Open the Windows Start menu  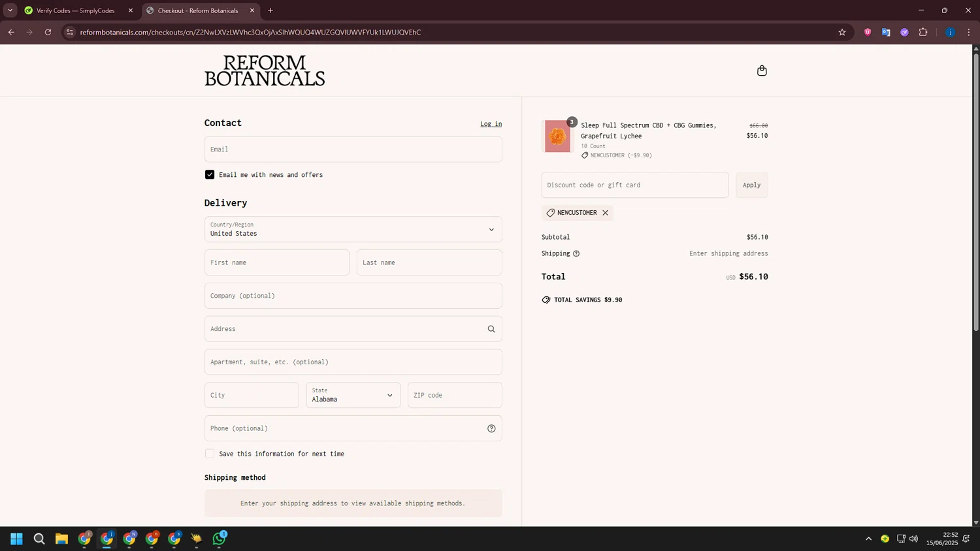[x=17, y=539]
